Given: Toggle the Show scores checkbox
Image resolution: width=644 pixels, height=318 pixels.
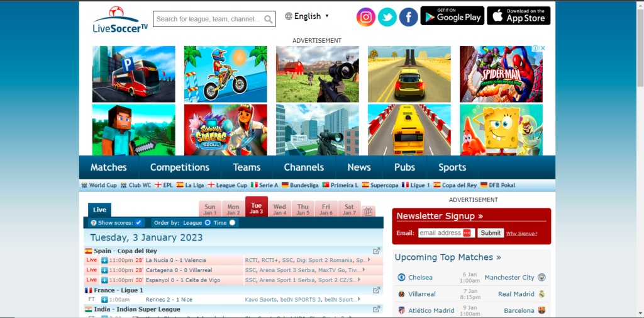Looking at the screenshot, I should coord(138,222).
